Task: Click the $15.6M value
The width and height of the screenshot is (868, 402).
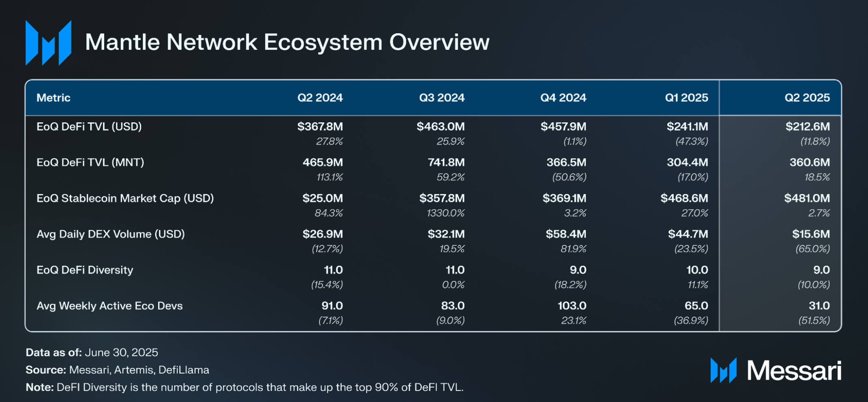Action: (x=811, y=234)
